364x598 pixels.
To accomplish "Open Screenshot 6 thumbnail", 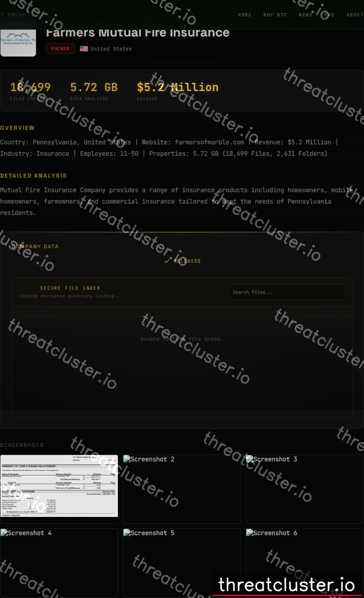I will pos(304,562).
